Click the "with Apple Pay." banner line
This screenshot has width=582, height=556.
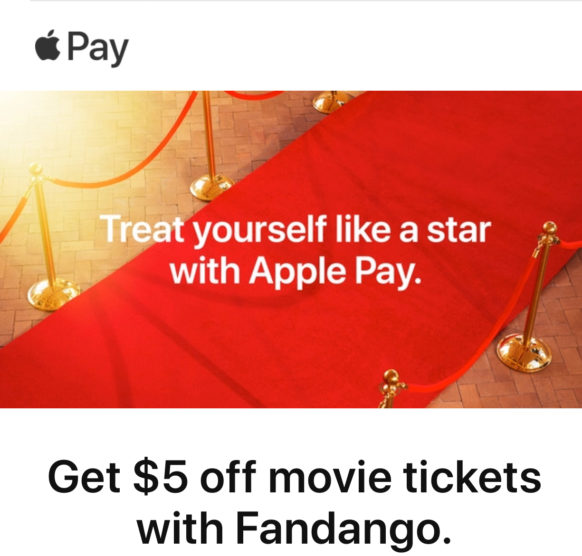point(296,271)
